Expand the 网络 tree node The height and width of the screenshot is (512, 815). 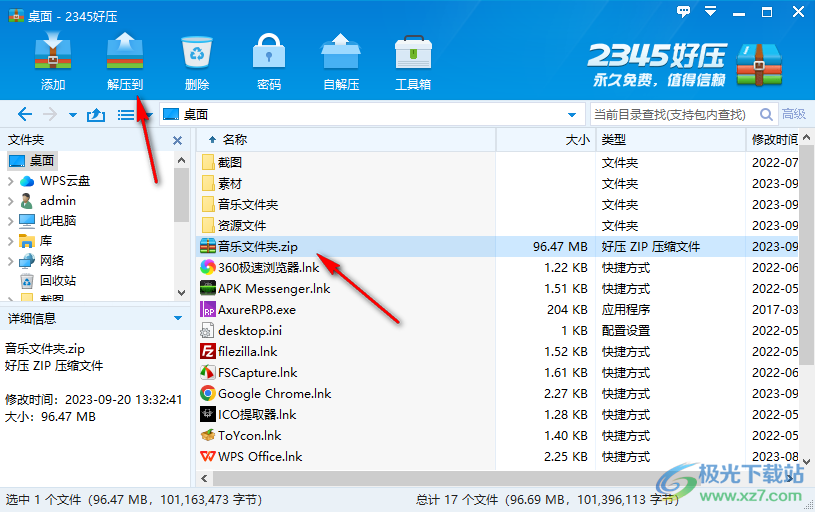point(10,260)
